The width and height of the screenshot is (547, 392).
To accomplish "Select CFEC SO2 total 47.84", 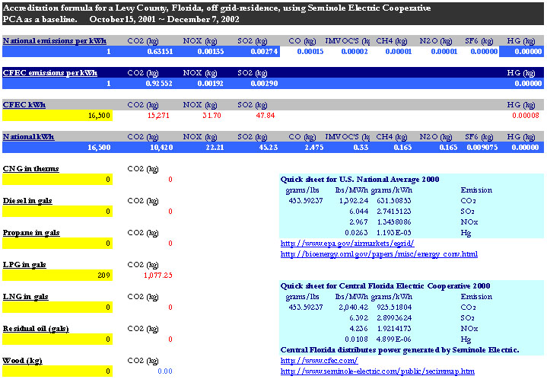I will tap(266, 116).
